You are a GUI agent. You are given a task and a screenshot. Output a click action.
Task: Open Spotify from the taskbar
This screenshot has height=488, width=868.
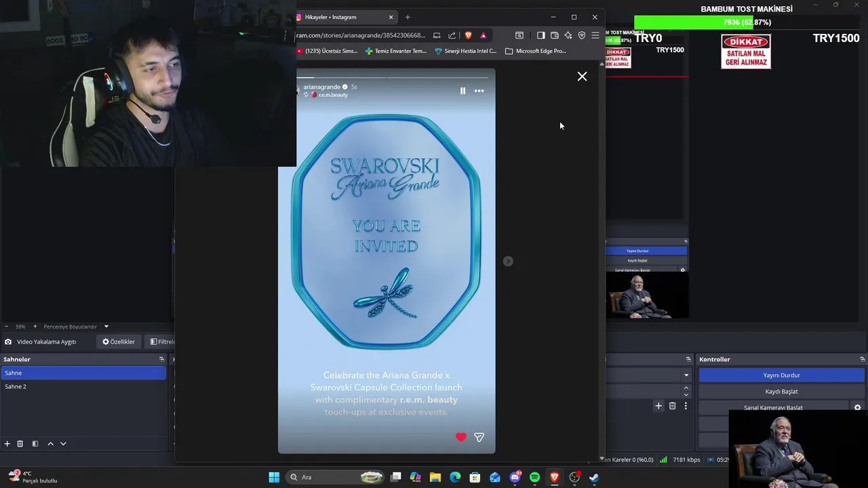(534, 477)
